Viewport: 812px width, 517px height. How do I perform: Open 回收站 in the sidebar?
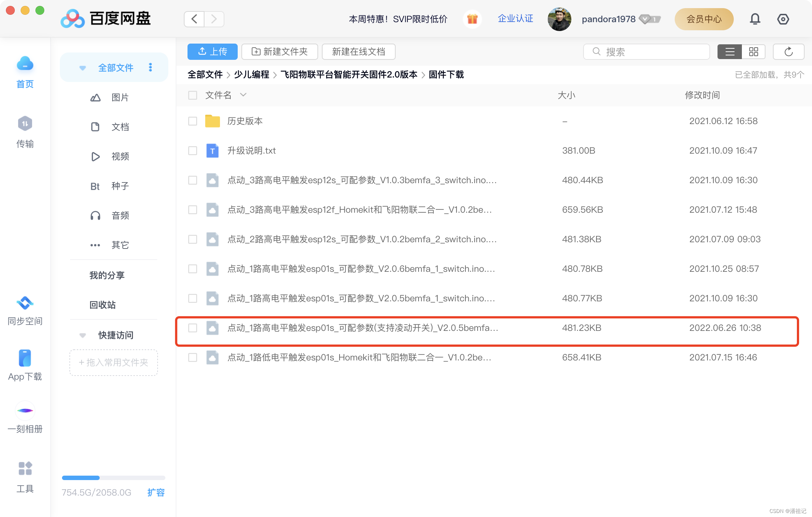(x=103, y=305)
